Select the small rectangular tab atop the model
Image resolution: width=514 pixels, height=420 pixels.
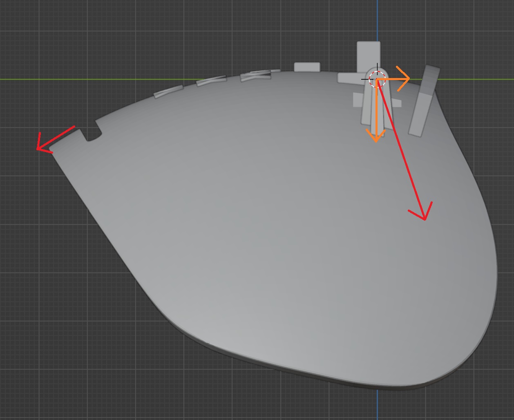307,67
